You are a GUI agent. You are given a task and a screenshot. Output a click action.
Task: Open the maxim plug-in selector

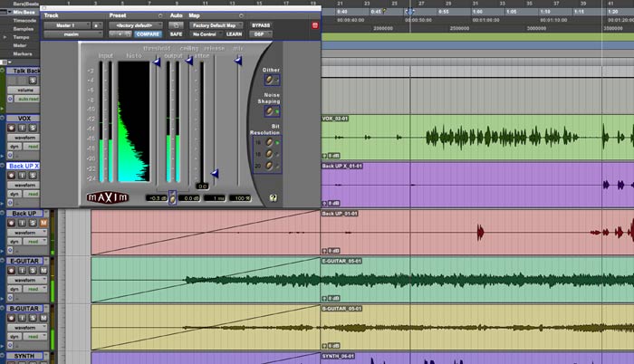[73, 34]
